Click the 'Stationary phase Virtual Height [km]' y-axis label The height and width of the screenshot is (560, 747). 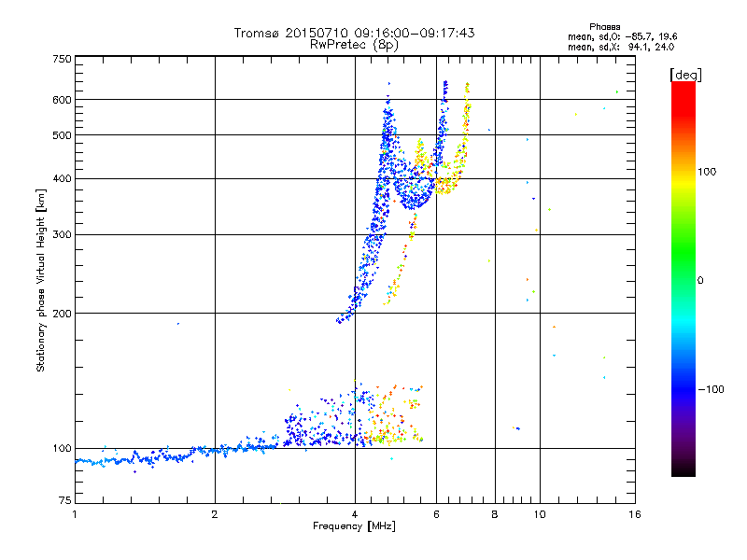(x=40, y=280)
